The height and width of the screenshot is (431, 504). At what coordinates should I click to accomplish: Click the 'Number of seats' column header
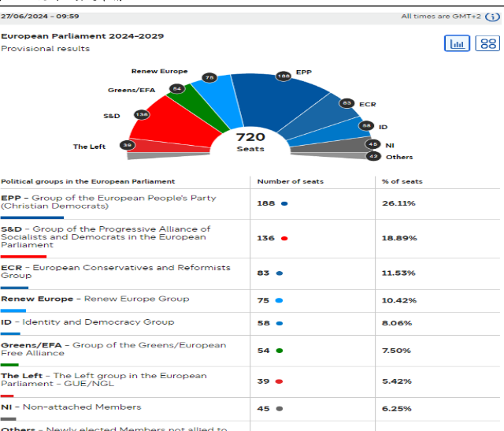(290, 181)
